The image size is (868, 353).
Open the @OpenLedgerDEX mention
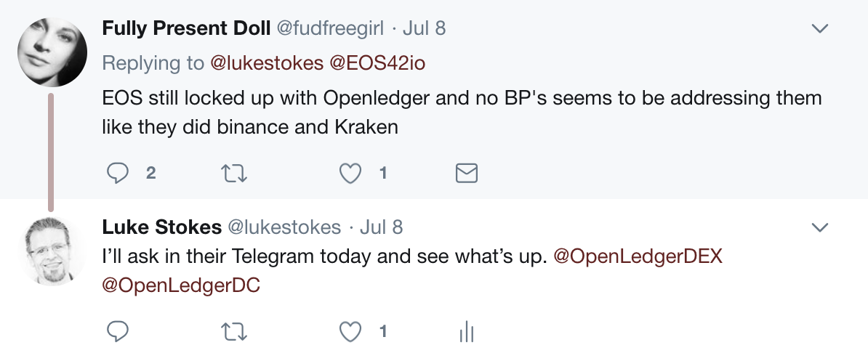tap(638, 256)
